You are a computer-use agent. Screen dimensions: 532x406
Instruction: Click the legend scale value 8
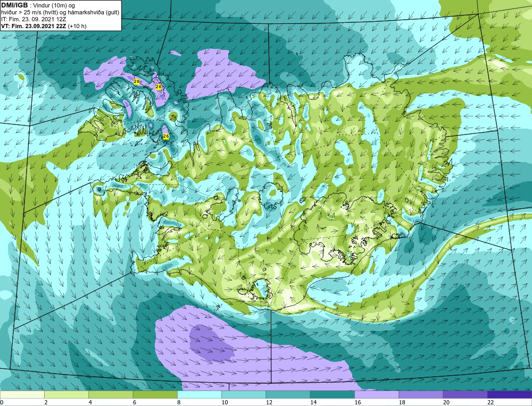179,402
